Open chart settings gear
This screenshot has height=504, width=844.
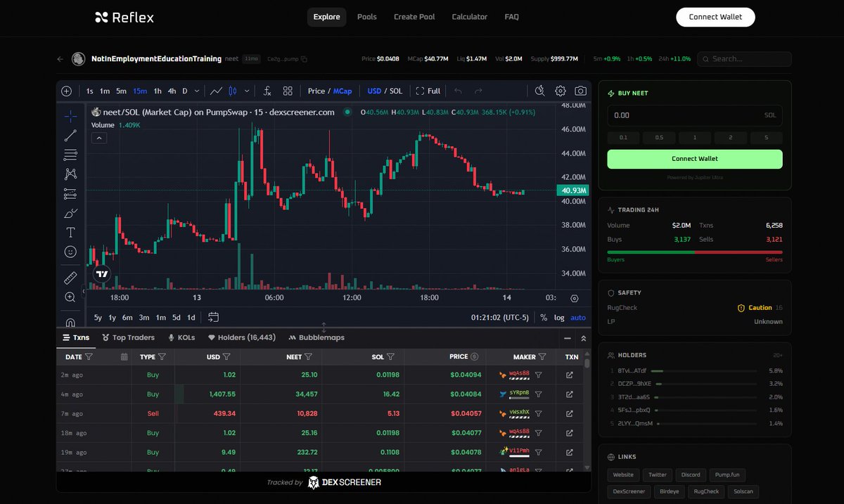pyautogui.click(x=561, y=91)
